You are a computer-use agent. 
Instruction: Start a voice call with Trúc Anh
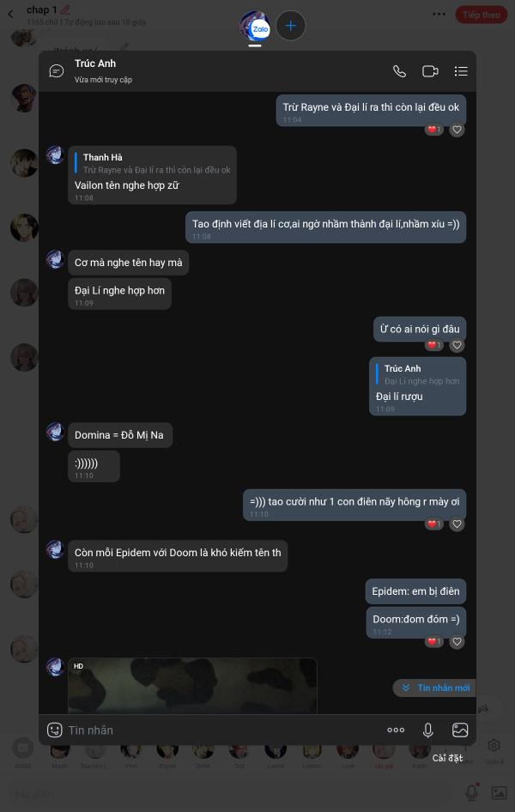(x=399, y=71)
